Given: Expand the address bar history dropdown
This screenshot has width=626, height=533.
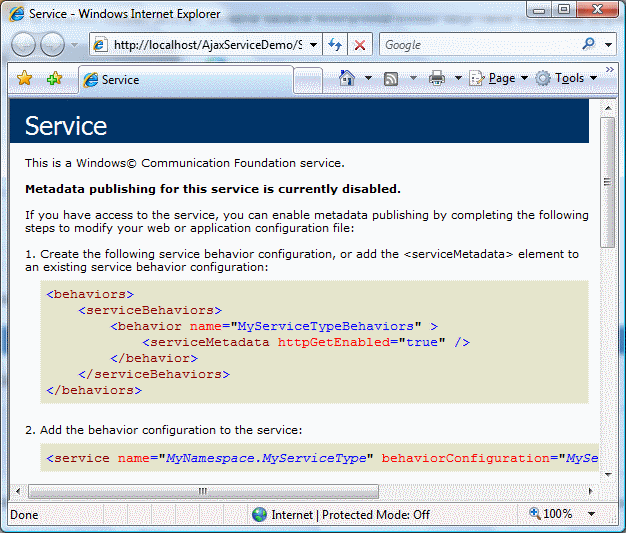Looking at the screenshot, I should pos(312,45).
